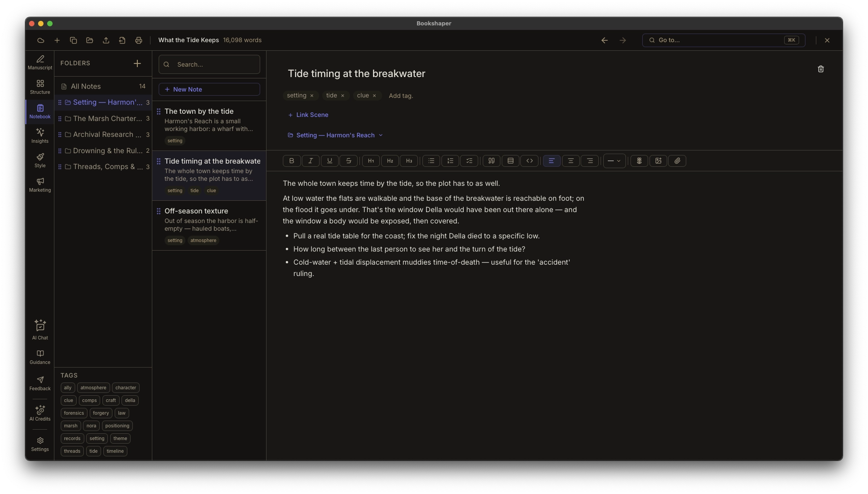The height and width of the screenshot is (494, 868).
Task: Click the Add tag field
Action: click(401, 96)
